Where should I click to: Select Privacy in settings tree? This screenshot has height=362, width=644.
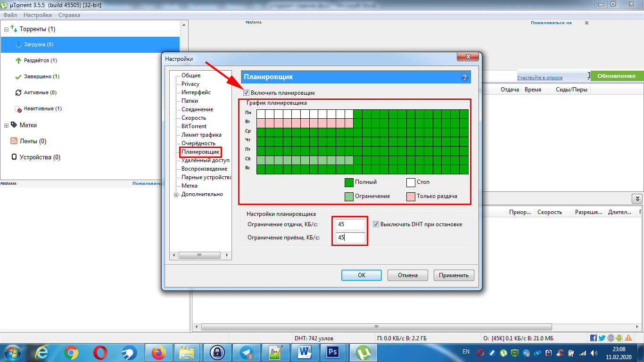pos(190,84)
